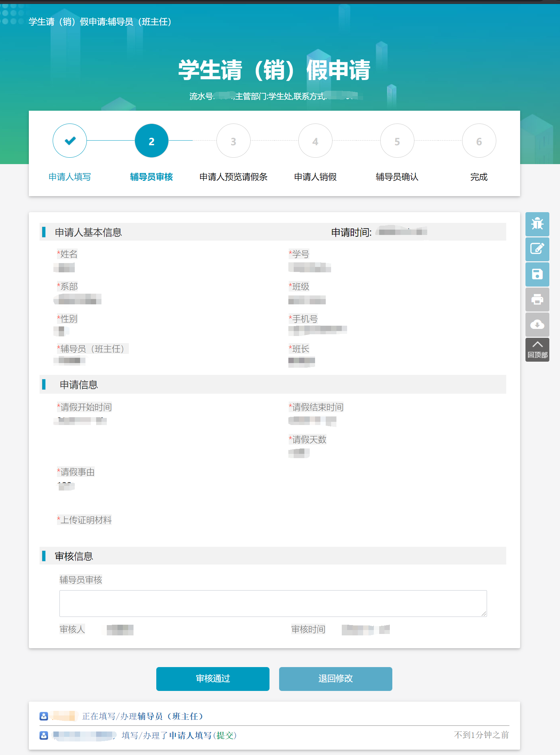Go to step 4 申请人销假
This screenshot has width=560, height=755.
click(315, 141)
